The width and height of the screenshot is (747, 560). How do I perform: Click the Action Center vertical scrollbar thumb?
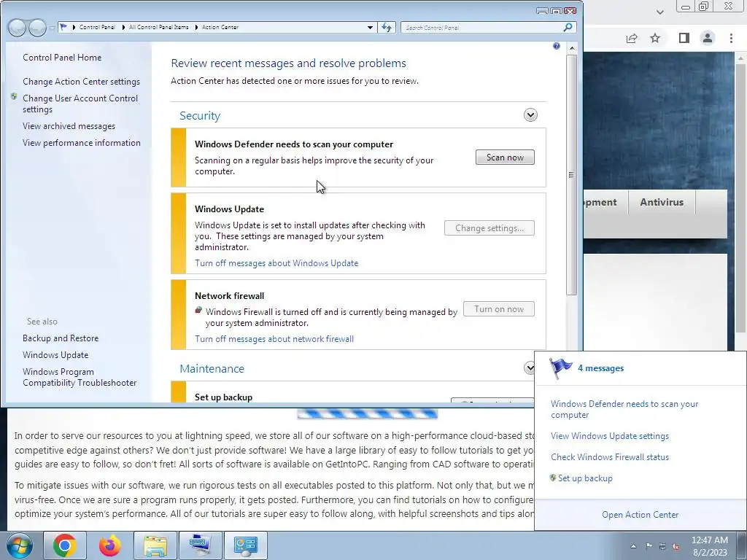[572, 175]
